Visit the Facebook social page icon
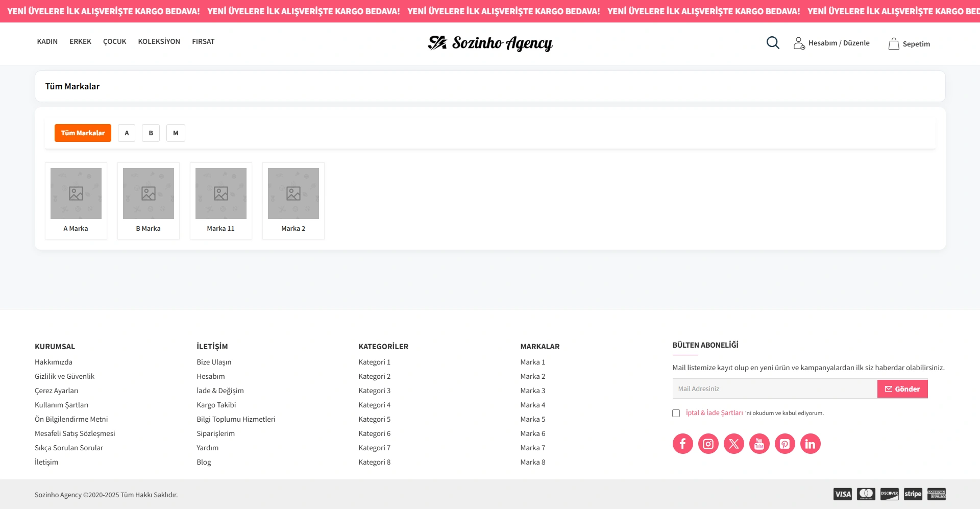980x509 pixels. point(682,444)
